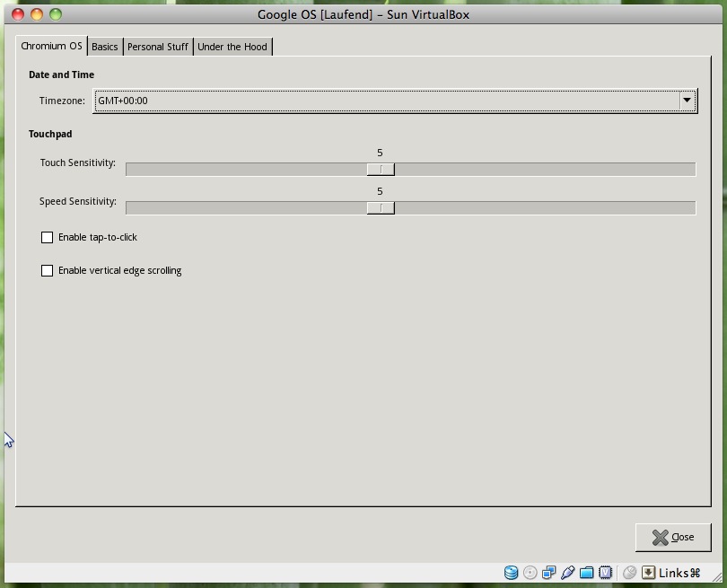This screenshot has height=588, width=727.
Task: Click the hard disk activity icon
Action: click(x=512, y=573)
